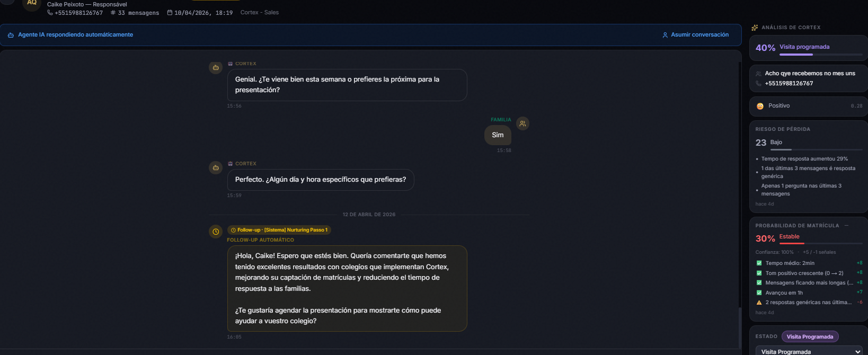
Task: Click 'Asumir conversación' to take over chat
Action: [695, 35]
